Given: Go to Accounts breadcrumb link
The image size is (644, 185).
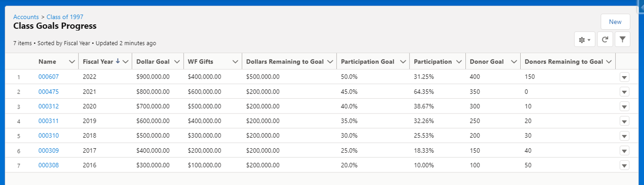Looking at the screenshot, I should tap(26, 17).
